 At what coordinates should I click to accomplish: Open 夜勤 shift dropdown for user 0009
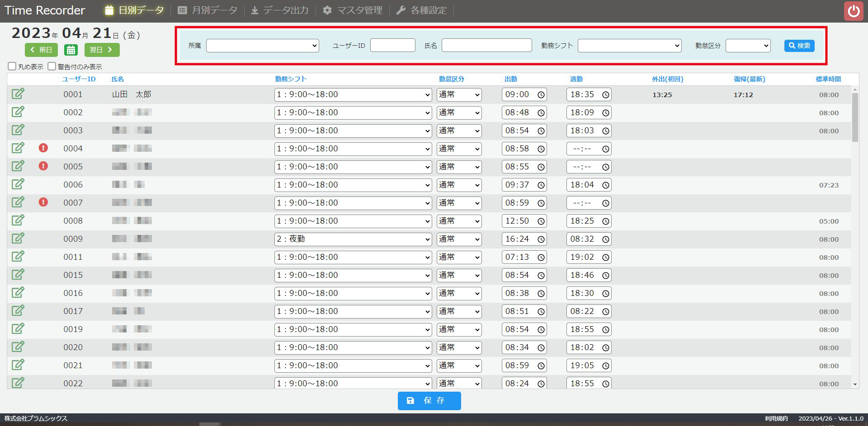click(353, 239)
